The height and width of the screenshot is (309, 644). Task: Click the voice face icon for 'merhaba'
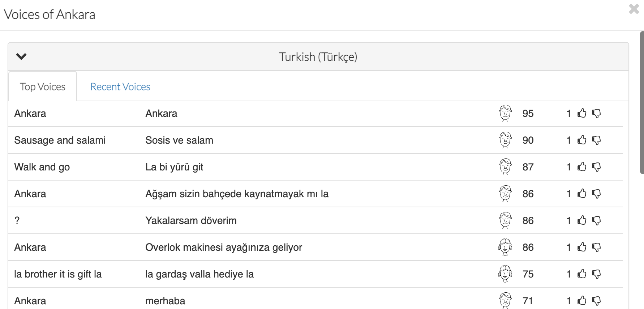pyautogui.click(x=505, y=300)
